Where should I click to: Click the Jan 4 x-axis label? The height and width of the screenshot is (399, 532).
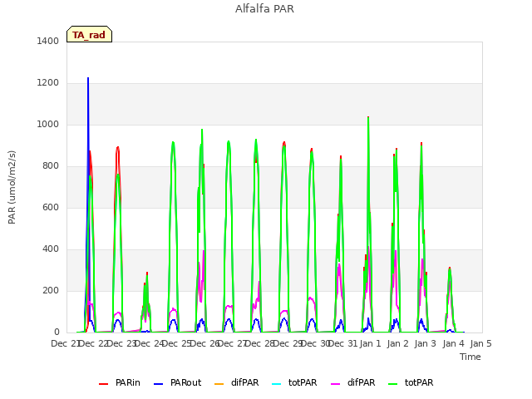click(454, 343)
